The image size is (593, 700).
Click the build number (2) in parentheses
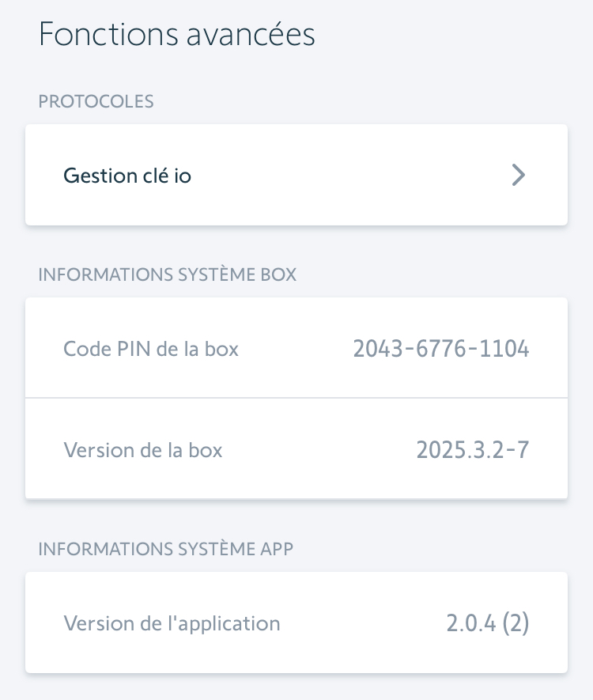click(x=516, y=623)
